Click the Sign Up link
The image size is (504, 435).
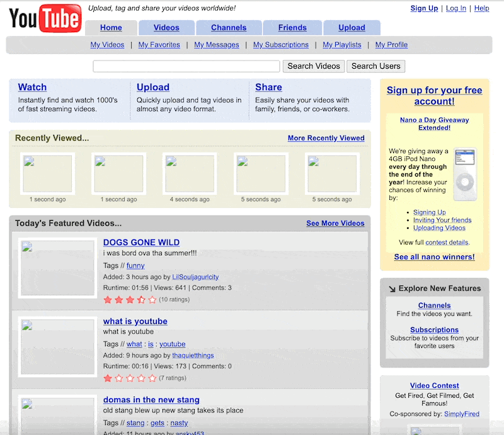coord(424,8)
